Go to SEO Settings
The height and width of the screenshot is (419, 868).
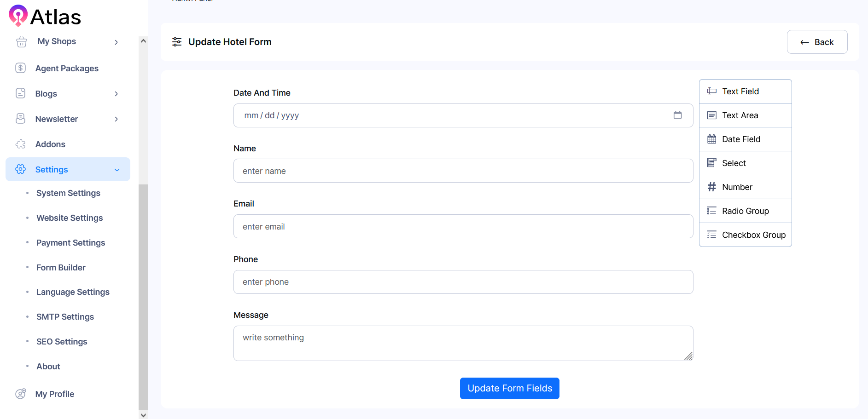62,342
